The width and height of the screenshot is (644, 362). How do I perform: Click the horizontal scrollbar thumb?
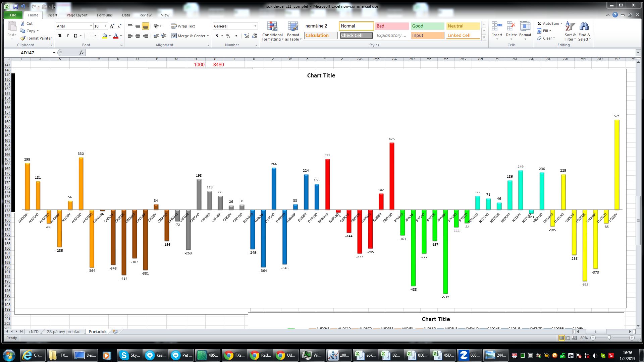[x=596, y=331]
